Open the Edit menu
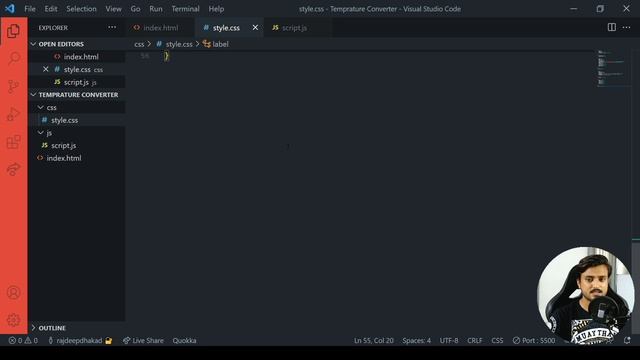The width and height of the screenshot is (640, 360). tap(51, 9)
